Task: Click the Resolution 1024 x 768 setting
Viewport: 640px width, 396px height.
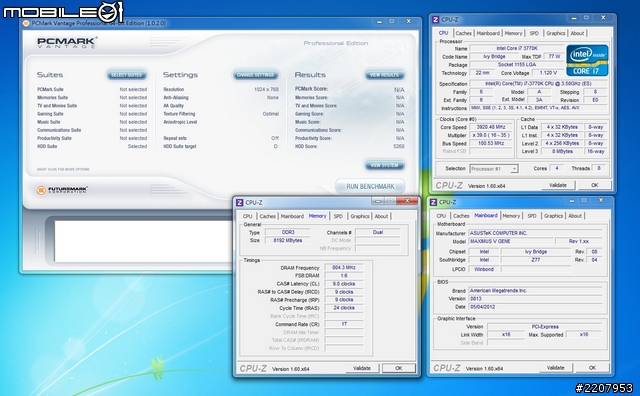Action: pyautogui.click(x=221, y=89)
